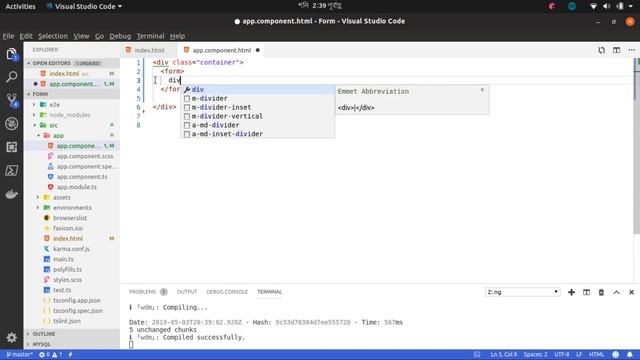Click Ln 3, Col 8 in status bar
This screenshot has height=360, width=640.
point(504,355)
